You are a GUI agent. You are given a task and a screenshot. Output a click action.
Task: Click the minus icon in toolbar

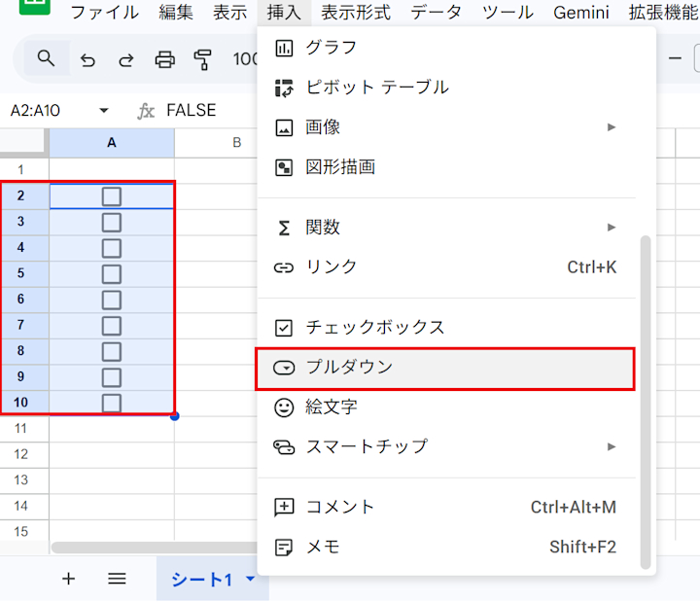tap(675, 58)
